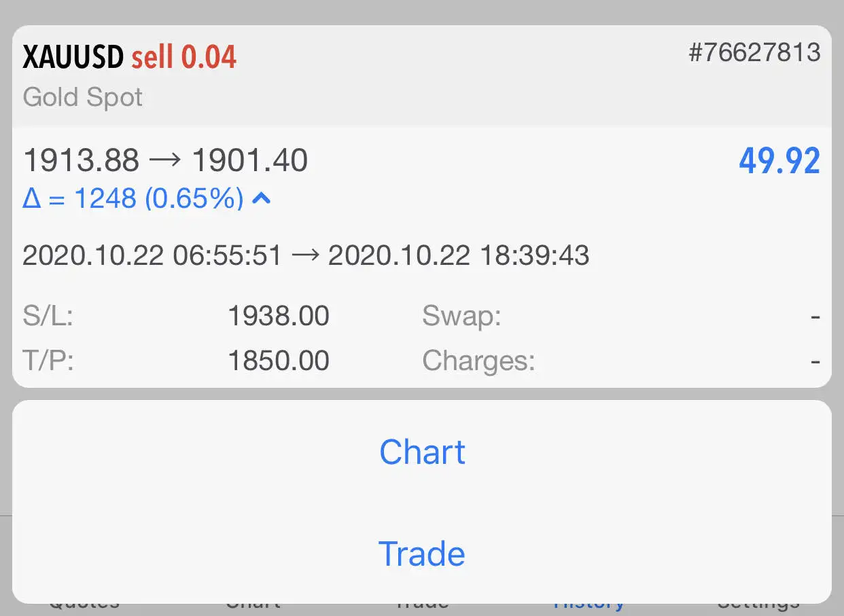Tap the T/P value 1850.00
This screenshot has width=844, height=616.
click(279, 361)
